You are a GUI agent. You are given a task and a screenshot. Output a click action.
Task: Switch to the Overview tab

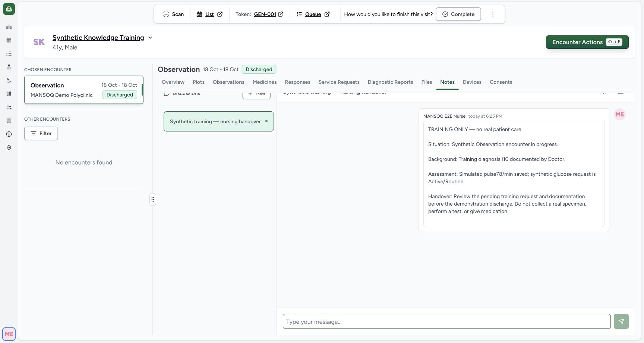point(173,82)
